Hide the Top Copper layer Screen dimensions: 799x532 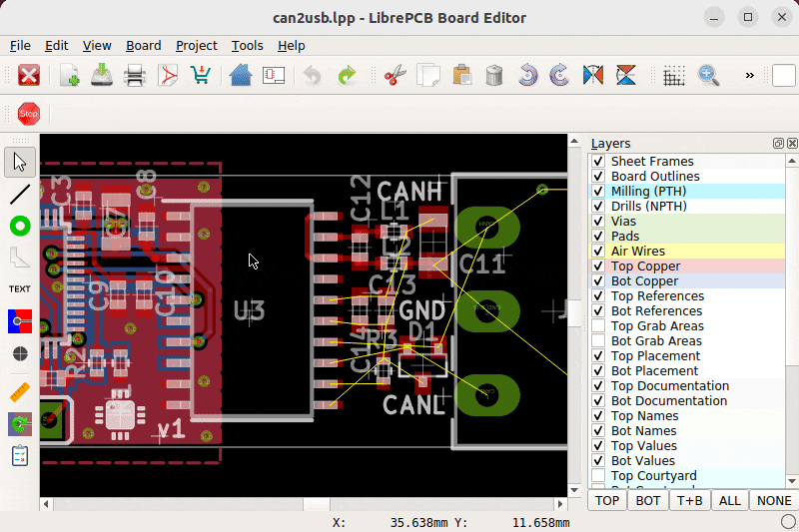pyautogui.click(x=598, y=266)
